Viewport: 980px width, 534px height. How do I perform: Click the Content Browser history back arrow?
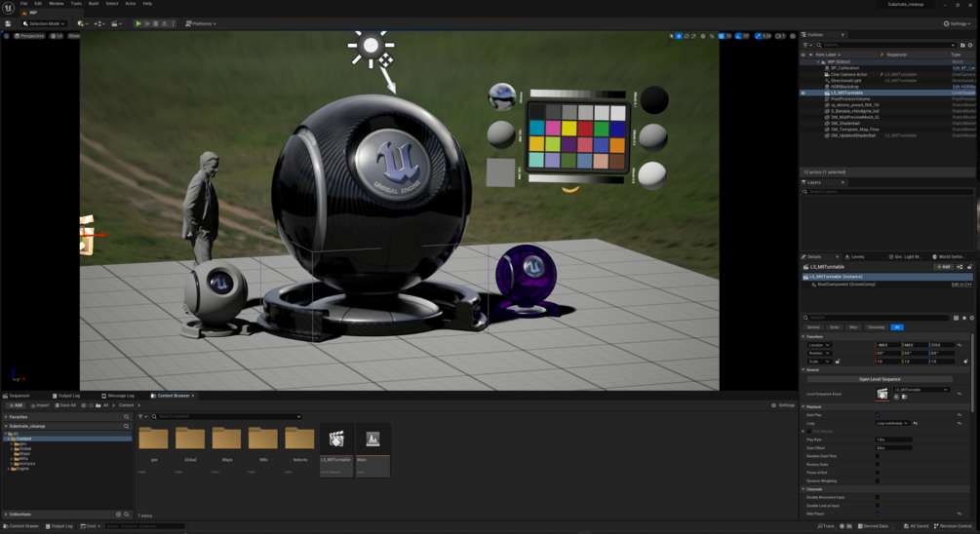tap(84, 405)
